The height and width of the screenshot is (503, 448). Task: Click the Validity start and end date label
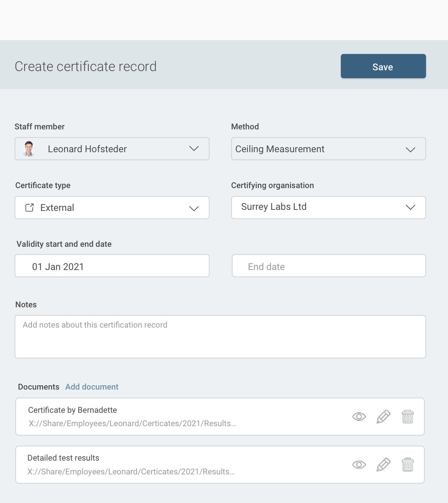[64, 244]
